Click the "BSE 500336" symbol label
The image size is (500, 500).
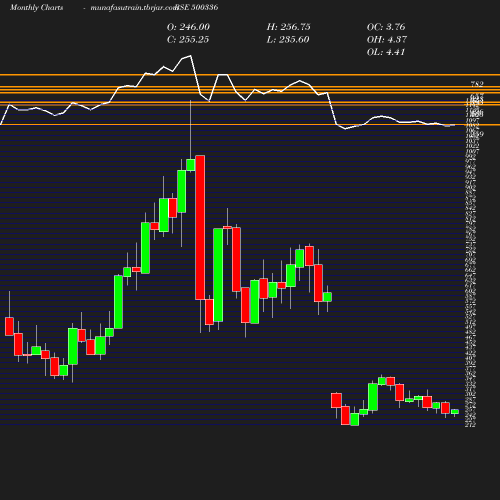pyautogui.click(x=197, y=7)
